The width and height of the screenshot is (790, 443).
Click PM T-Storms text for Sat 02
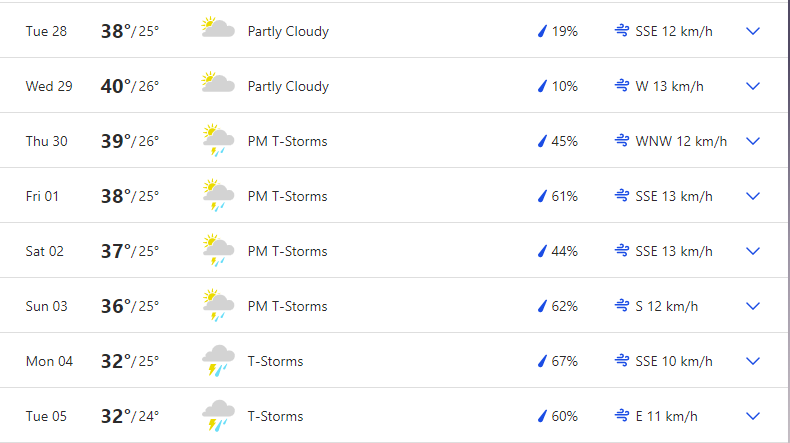[x=287, y=251]
